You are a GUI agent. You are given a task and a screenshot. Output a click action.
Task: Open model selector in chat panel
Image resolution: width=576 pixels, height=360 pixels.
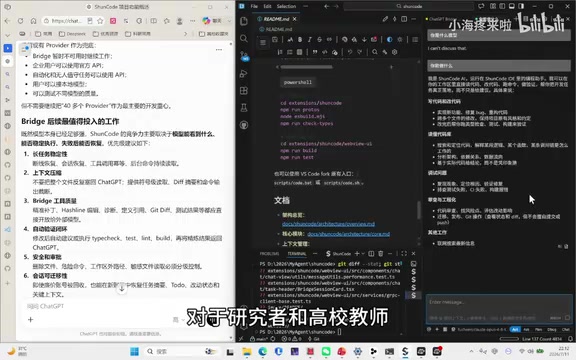pos(481,329)
